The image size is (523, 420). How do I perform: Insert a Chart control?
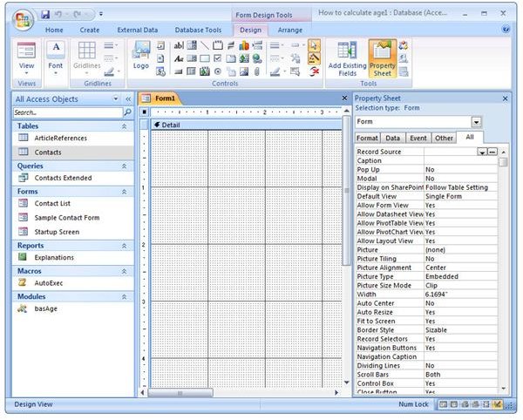pyautogui.click(x=244, y=45)
